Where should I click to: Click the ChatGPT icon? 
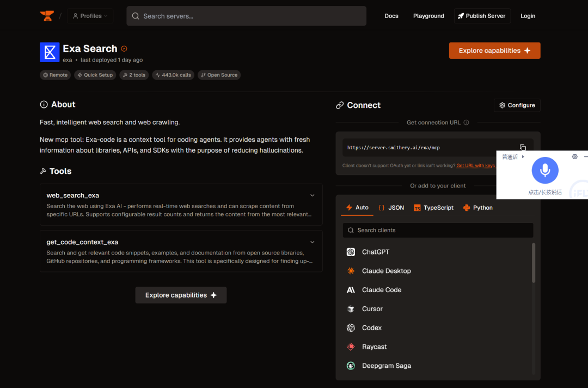[351, 252]
